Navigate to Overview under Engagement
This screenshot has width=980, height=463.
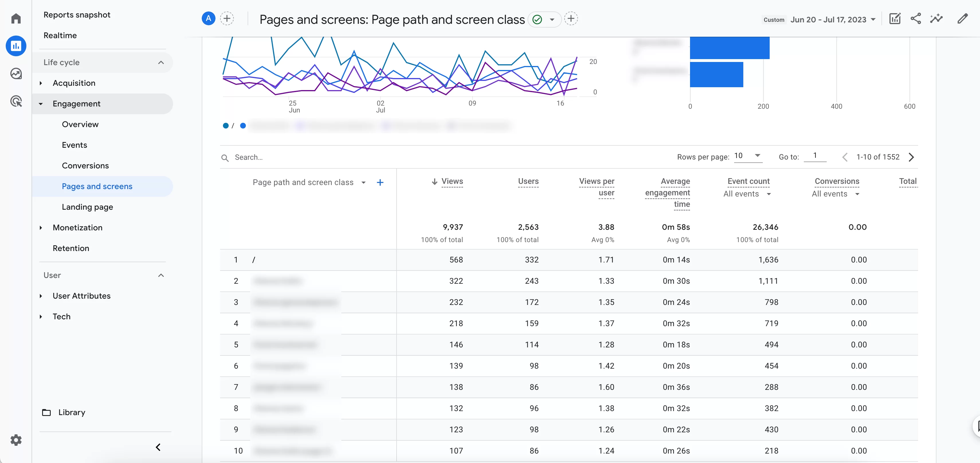pyautogui.click(x=80, y=124)
